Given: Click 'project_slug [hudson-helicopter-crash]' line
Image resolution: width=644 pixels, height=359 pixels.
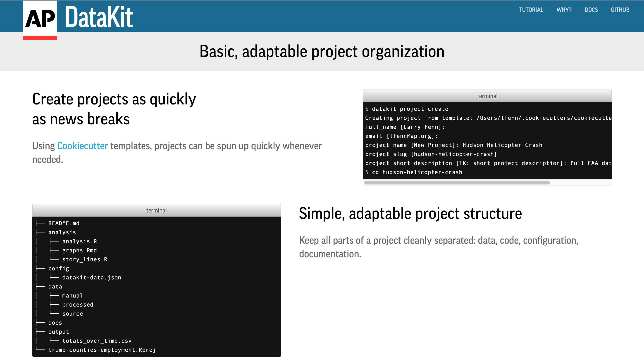Looking at the screenshot, I should click(431, 154).
